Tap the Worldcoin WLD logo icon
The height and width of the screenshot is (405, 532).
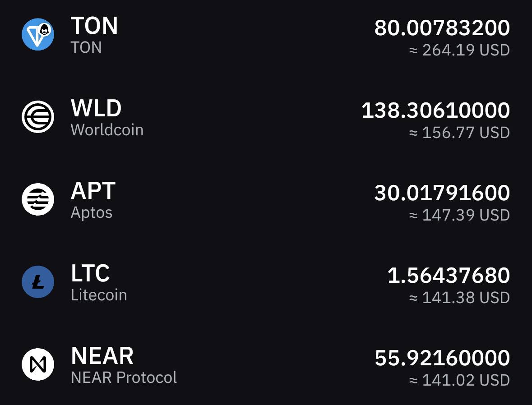[37, 117]
